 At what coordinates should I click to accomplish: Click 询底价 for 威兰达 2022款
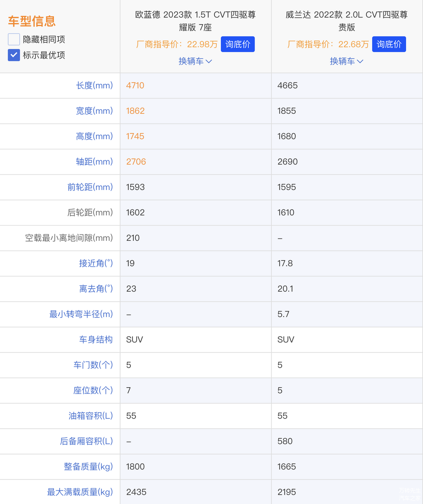(389, 44)
